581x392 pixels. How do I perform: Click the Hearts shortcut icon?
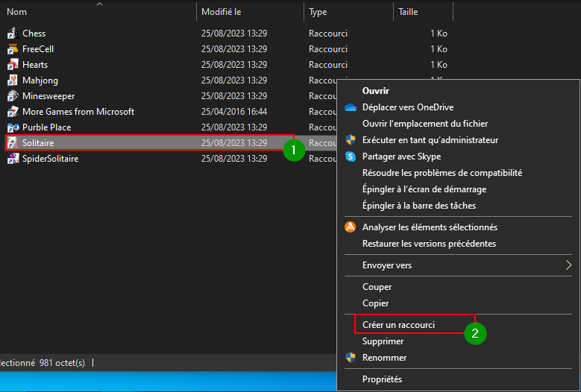13,65
